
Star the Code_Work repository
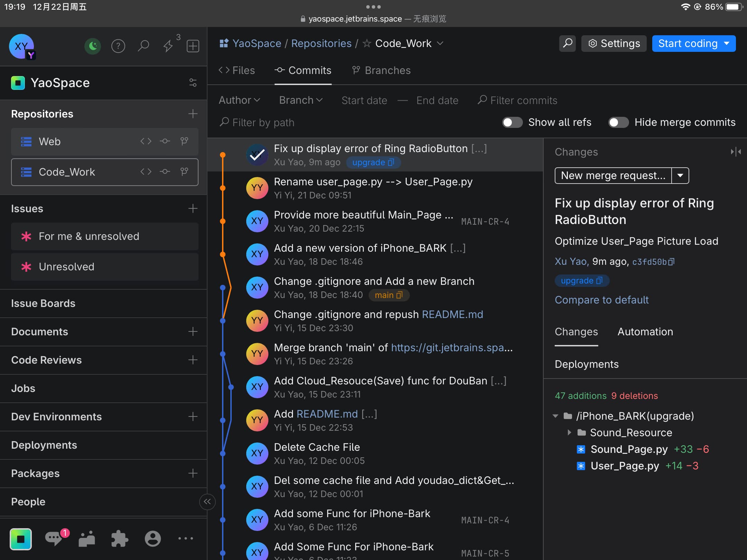point(367,44)
